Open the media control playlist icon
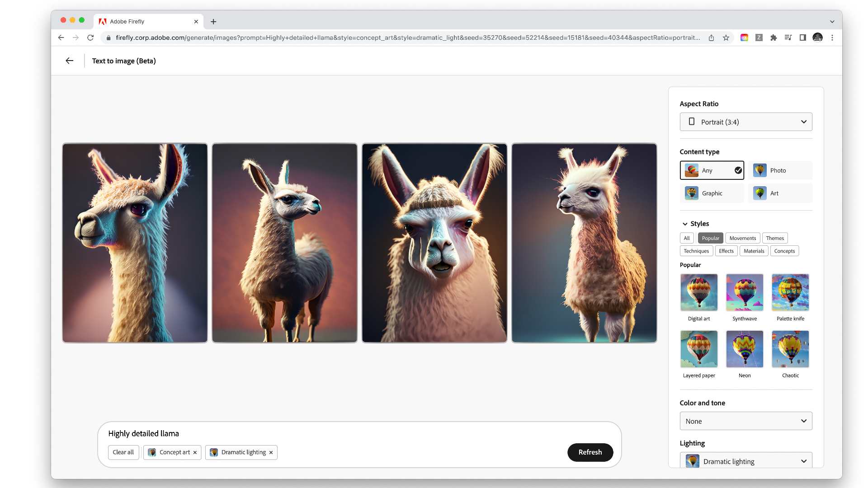 [788, 38]
